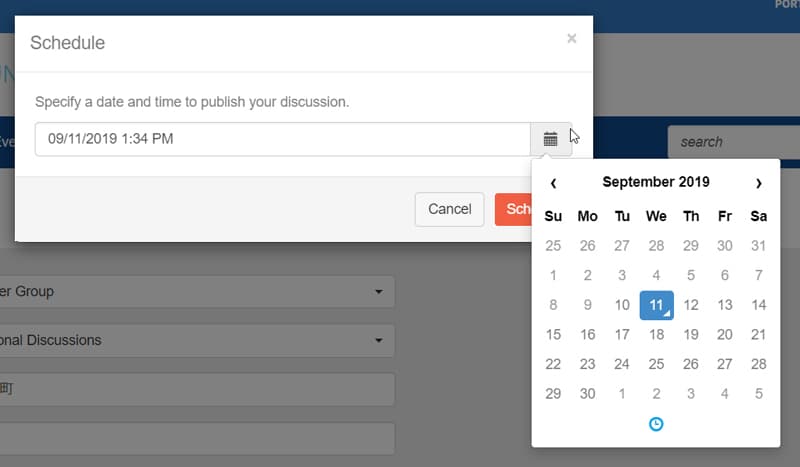Open the calendar picker icon

click(551, 139)
